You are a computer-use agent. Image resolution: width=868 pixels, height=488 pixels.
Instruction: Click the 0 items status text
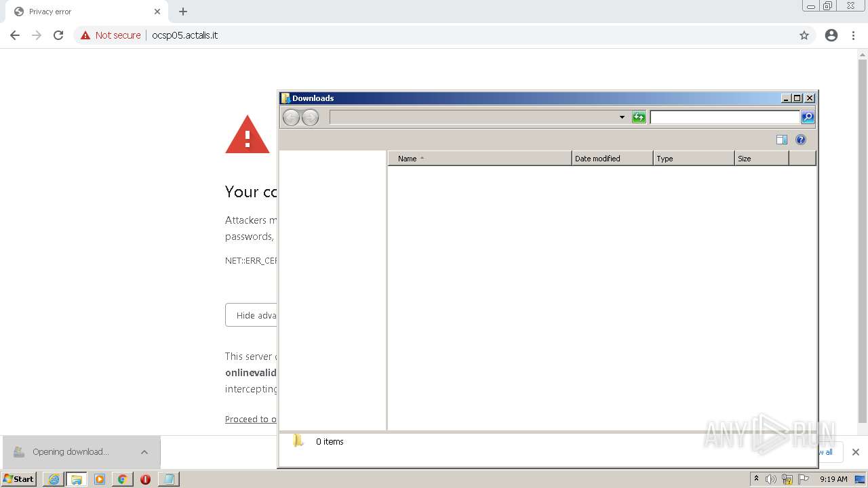click(x=330, y=441)
